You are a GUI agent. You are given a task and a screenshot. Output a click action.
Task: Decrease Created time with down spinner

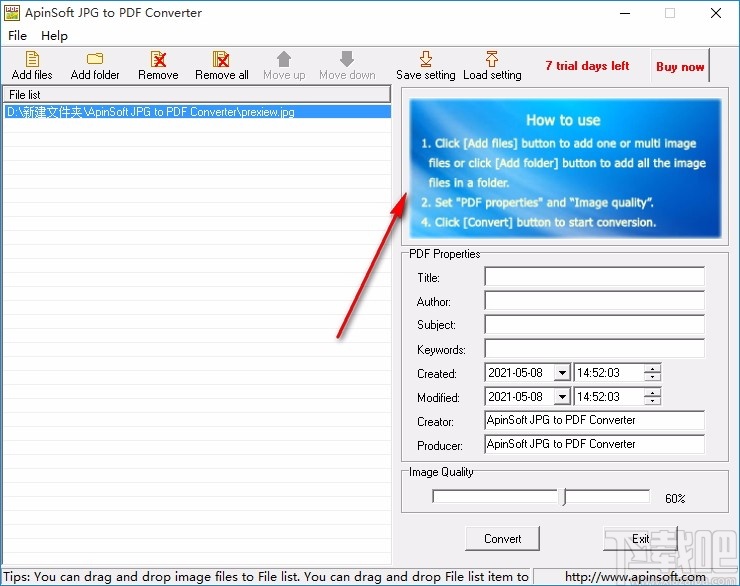coord(652,377)
